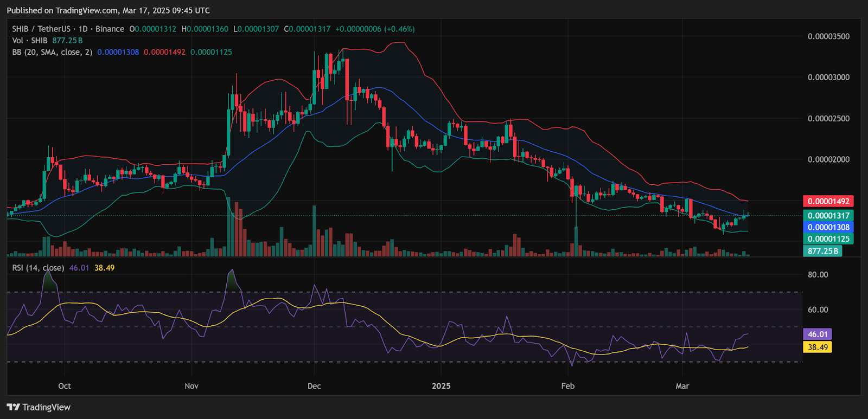Click the BB lower value 0.00001125 in the legend
Image resolution: width=868 pixels, height=419 pixels.
pos(211,52)
